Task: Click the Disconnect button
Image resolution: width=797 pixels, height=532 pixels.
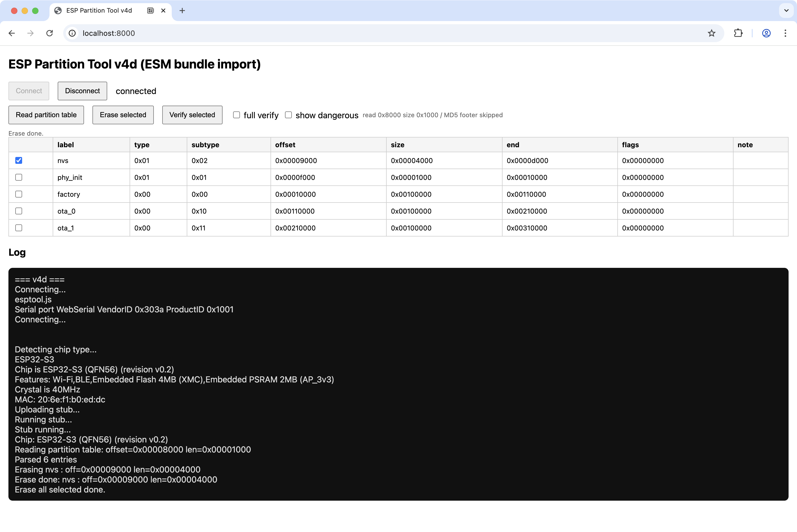Action: 82,91
